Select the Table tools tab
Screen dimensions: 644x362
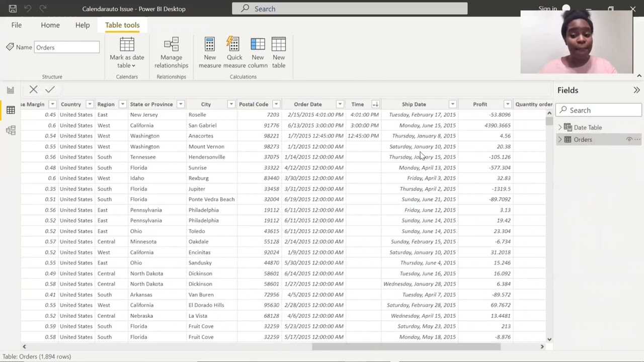(x=122, y=25)
